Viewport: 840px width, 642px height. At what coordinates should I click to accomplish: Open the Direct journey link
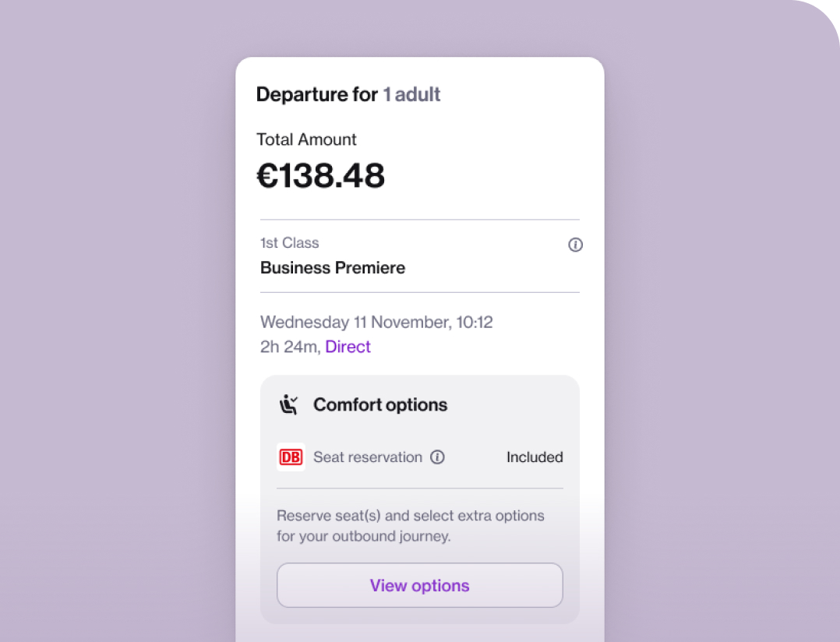click(348, 347)
